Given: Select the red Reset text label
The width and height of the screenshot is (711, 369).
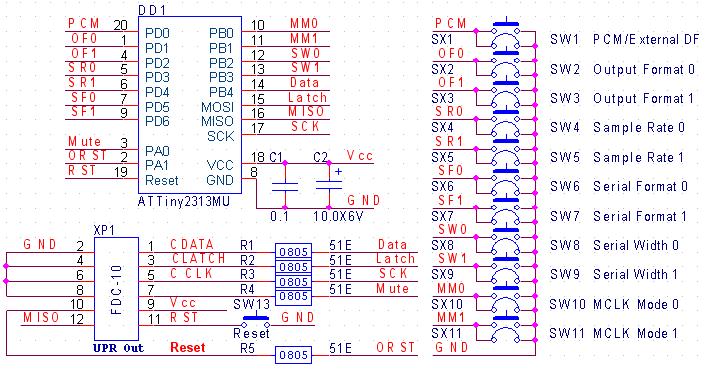Looking at the screenshot, I should tap(187, 348).
